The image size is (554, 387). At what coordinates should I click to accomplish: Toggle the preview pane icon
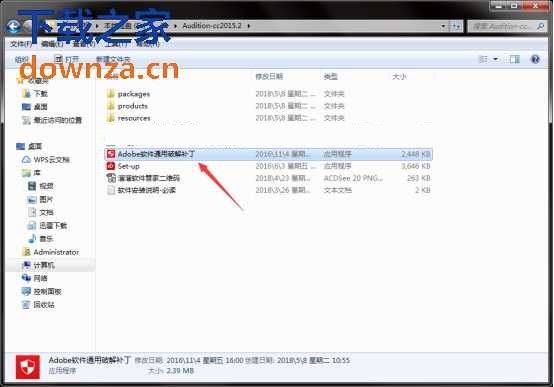click(x=515, y=59)
